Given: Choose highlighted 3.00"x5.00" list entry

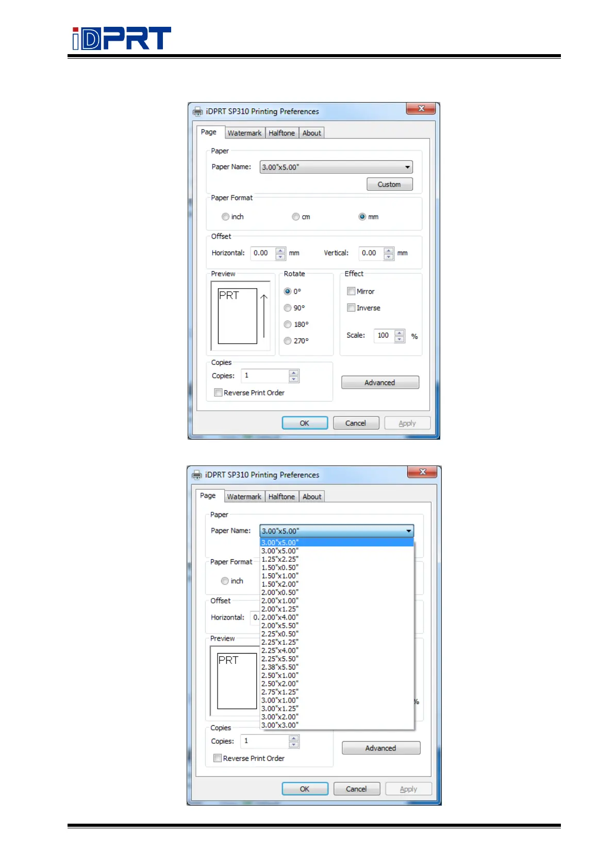Looking at the screenshot, I should (x=337, y=542).
